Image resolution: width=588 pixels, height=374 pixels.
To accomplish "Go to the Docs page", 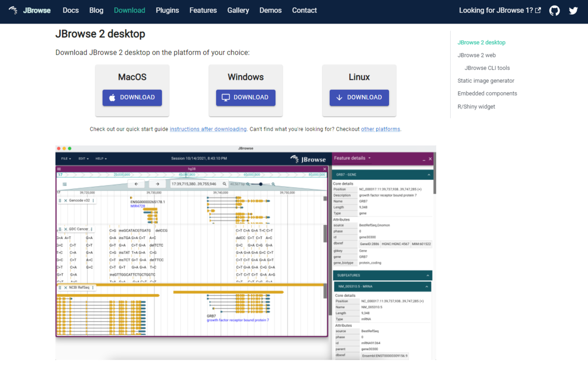I will pyautogui.click(x=71, y=10).
